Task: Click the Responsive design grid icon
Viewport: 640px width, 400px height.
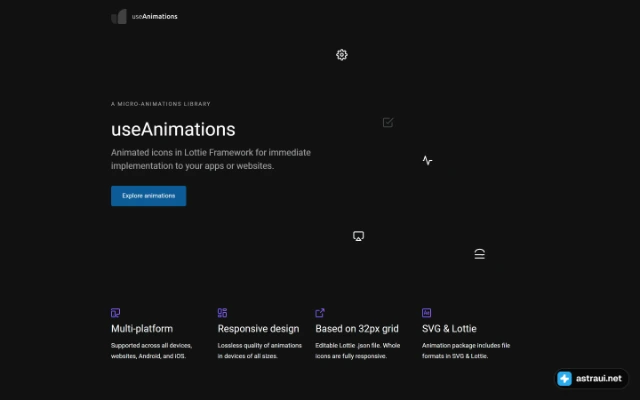Action: [x=222, y=313]
